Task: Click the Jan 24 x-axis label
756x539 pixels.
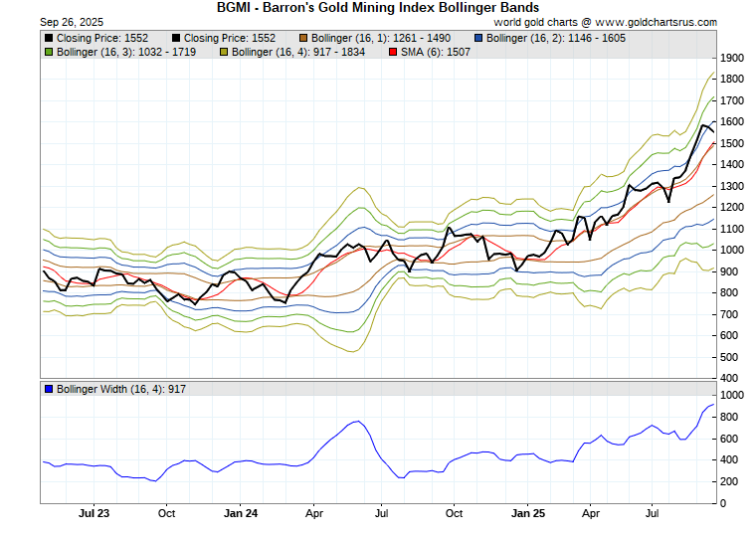Action: coord(240,514)
